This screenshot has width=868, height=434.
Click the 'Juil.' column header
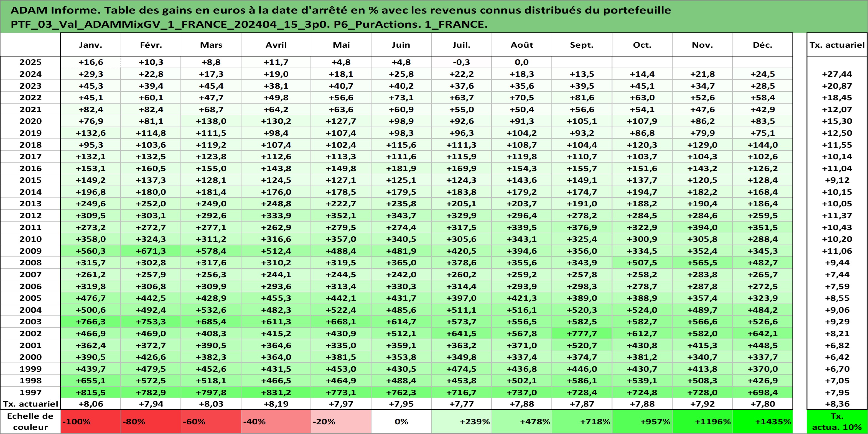point(461,45)
